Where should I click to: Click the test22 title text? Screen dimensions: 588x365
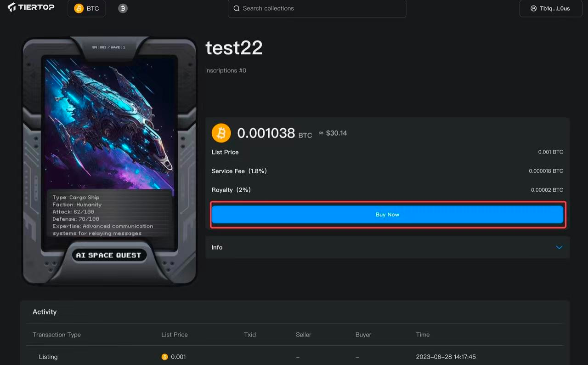pyautogui.click(x=234, y=48)
